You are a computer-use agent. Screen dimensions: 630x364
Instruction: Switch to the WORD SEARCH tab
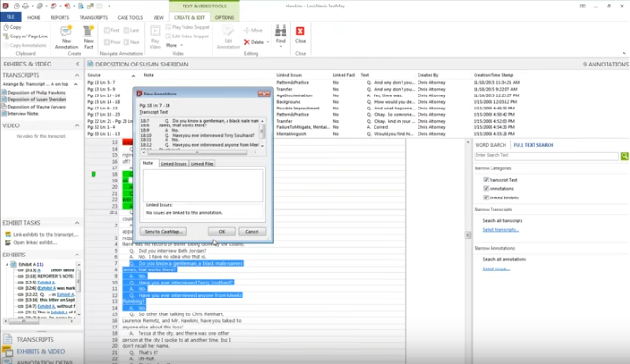point(491,145)
